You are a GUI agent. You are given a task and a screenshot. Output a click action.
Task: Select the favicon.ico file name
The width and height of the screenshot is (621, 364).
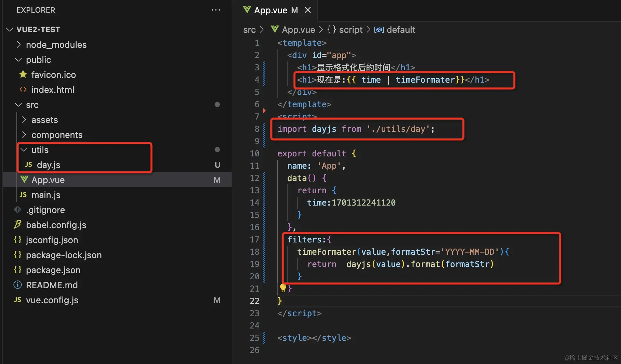click(x=54, y=74)
